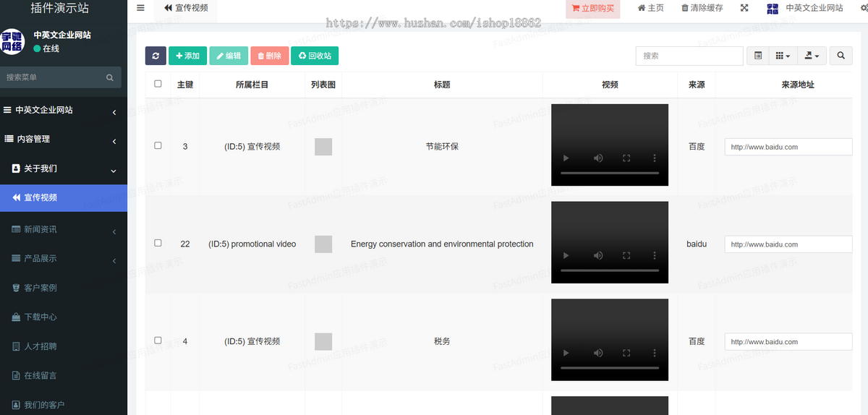
Task: Click the source URL field in row 3
Action: pos(788,147)
